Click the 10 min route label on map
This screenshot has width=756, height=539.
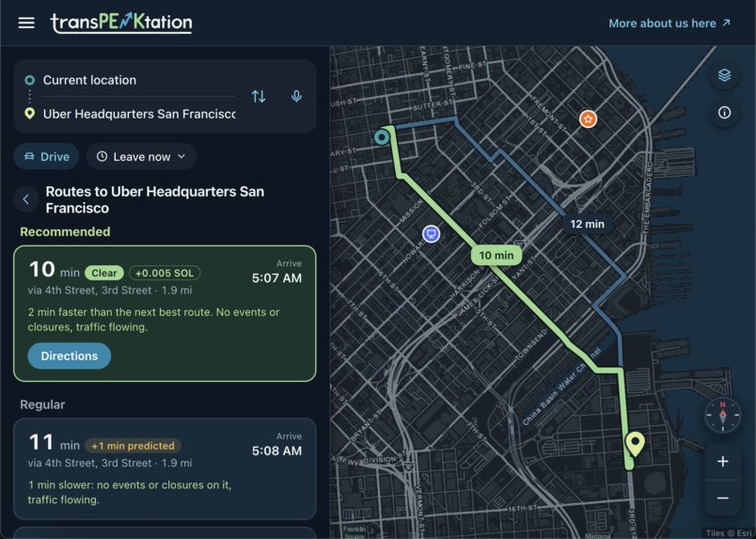coord(496,255)
